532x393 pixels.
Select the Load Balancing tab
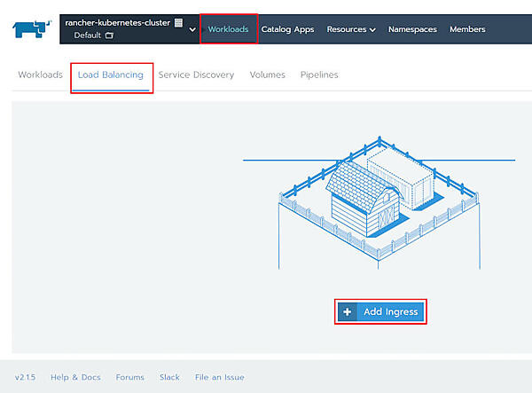(x=111, y=75)
